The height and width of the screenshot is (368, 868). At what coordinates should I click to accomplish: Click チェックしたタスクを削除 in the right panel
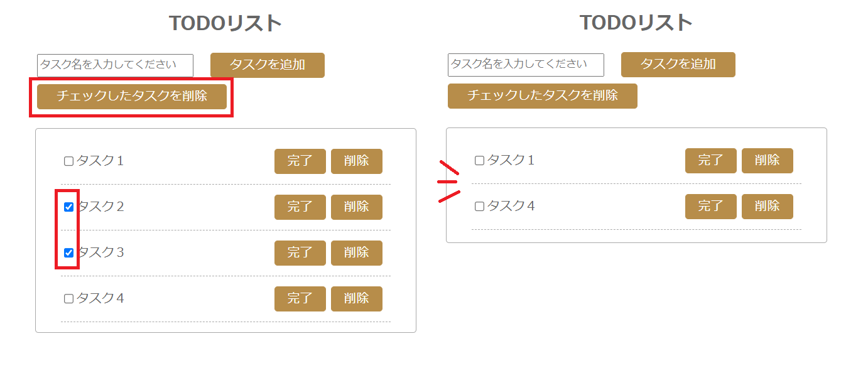pos(542,96)
